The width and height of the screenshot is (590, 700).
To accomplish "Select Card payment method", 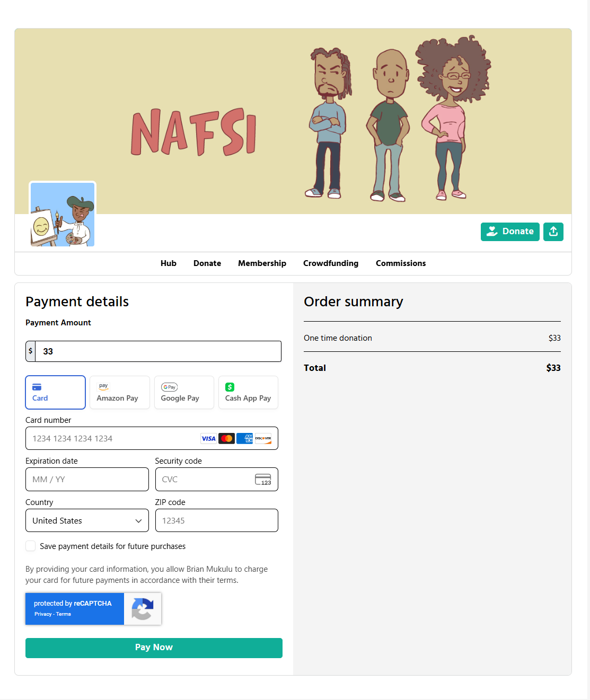I will 56,392.
